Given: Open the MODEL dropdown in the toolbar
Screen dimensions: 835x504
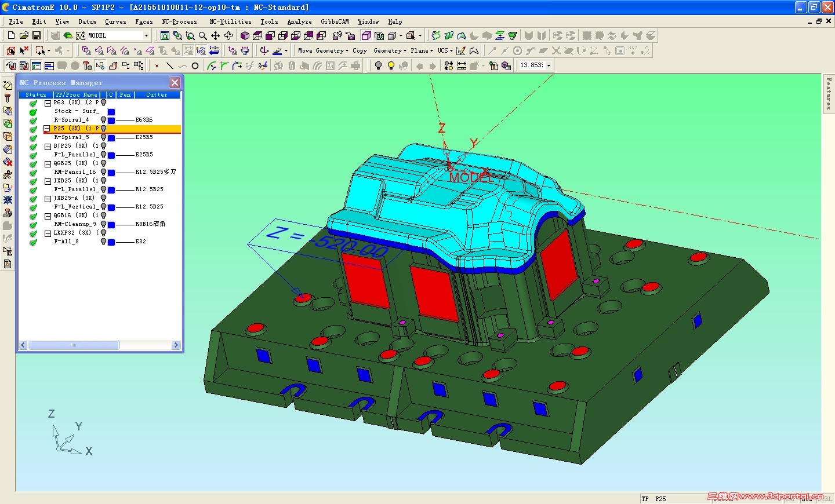Looking at the screenshot, I should click(x=146, y=35).
